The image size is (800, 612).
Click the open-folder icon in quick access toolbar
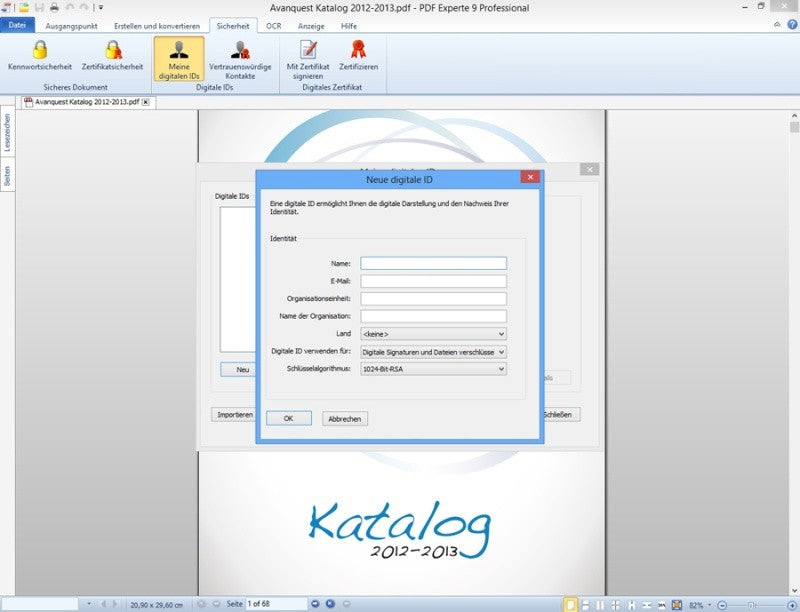tap(24, 7)
